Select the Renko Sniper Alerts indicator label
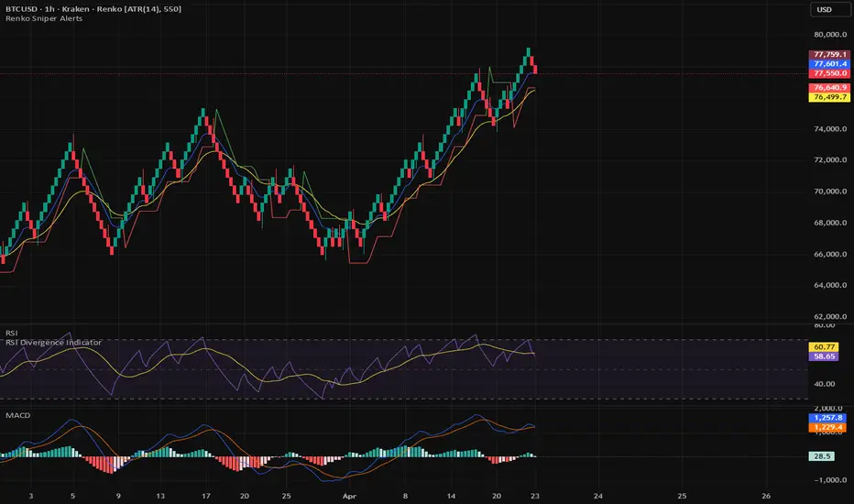The height and width of the screenshot is (504, 854). pyautogui.click(x=44, y=18)
